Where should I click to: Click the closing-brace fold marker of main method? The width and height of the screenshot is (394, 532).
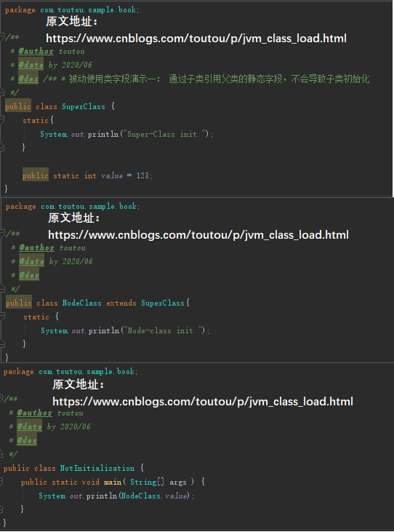pos(1,509)
